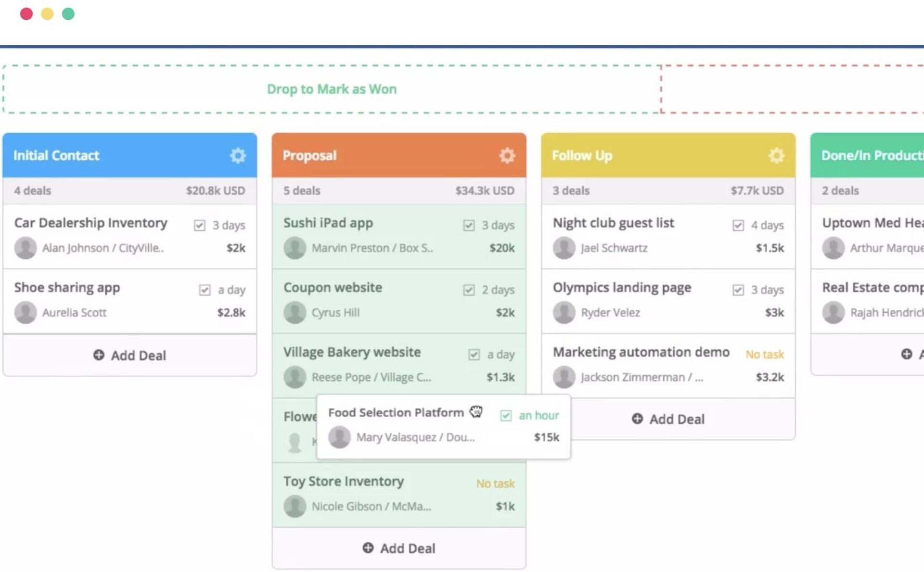Click No task label on Marketing automation demo
This screenshot has height=572, width=924.
point(764,355)
